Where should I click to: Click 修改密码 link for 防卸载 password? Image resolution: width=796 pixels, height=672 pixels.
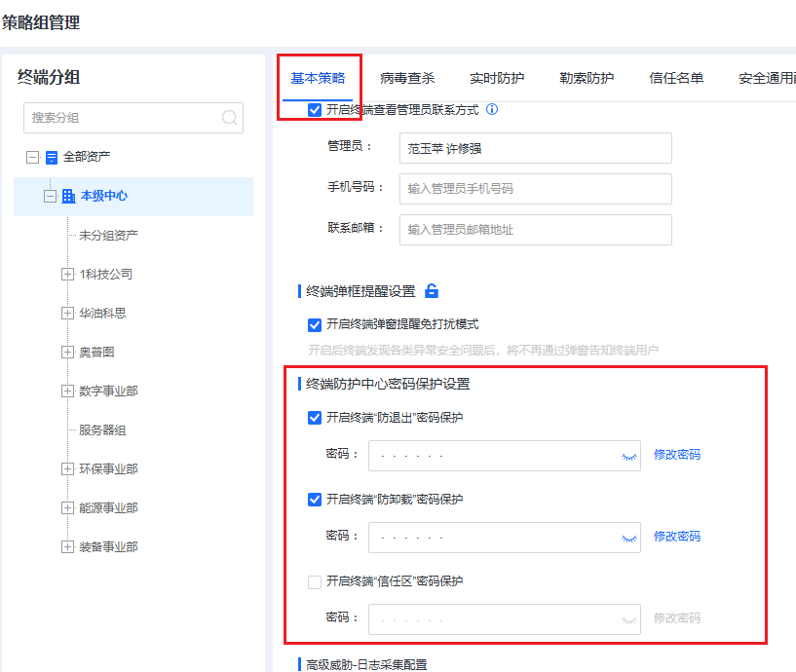677,537
